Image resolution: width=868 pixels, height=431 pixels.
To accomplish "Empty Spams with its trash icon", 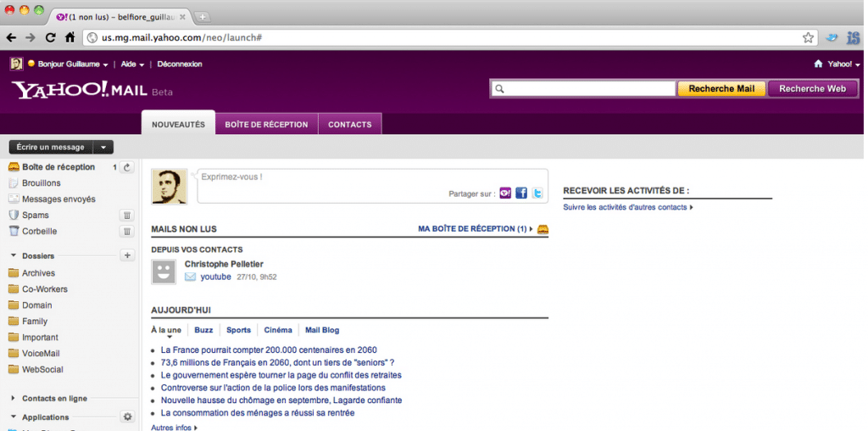I will tap(127, 215).
